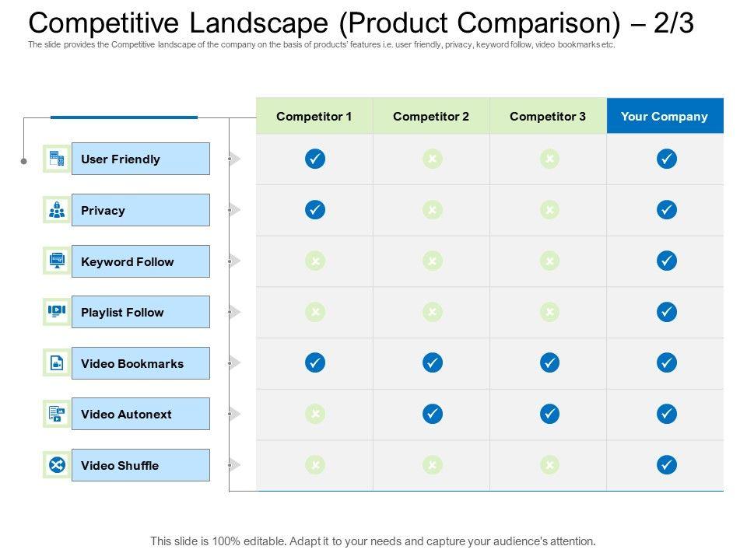This screenshot has width=747, height=560.
Task: Select the Keyword Follow monitor icon
Action: tap(57, 261)
